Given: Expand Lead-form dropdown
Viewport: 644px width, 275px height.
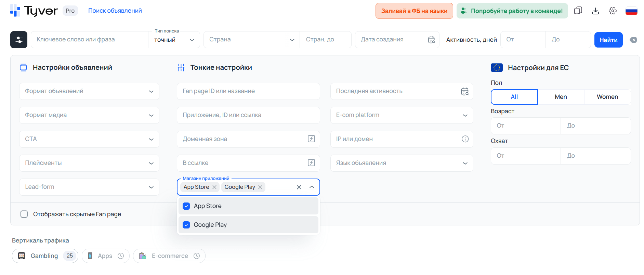Looking at the screenshot, I should coord(89,187).
